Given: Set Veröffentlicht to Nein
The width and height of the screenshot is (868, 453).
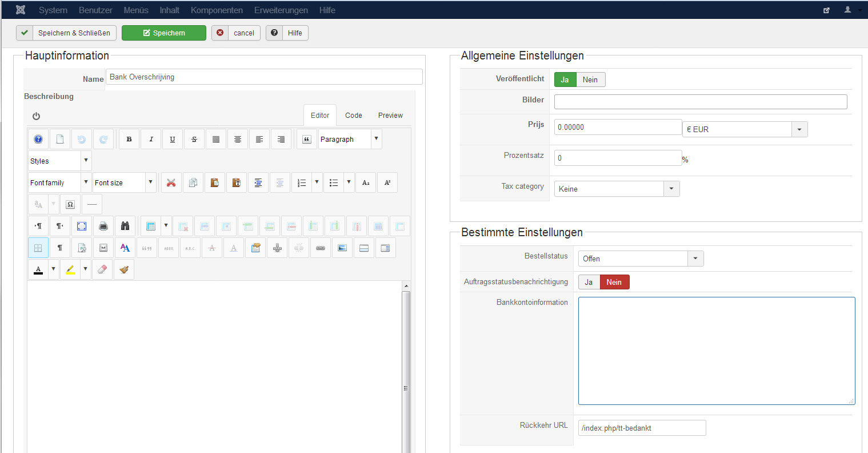Looking at the screenshot, I should pyautogui.click(x=590, y=80).
